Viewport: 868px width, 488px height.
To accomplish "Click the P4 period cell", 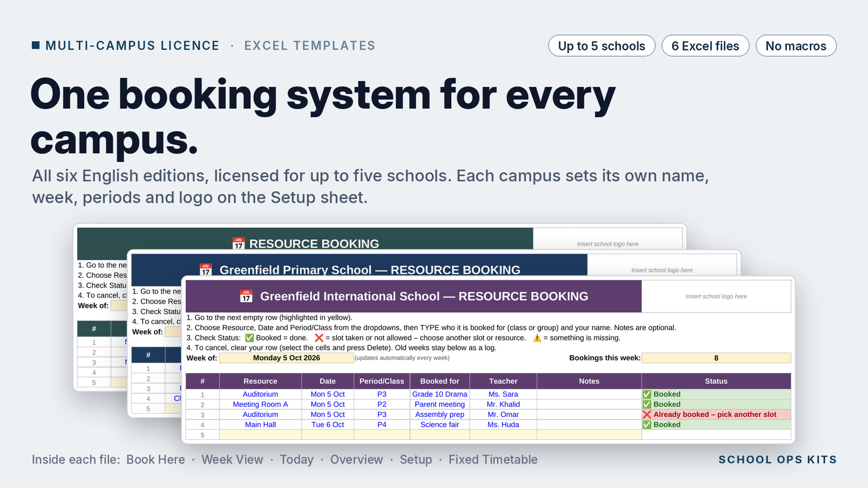I will coord(382,425).
